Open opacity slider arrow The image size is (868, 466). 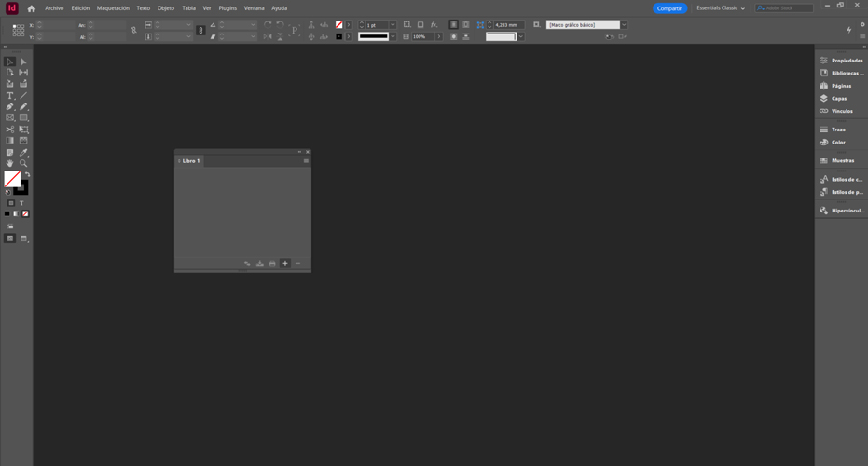(438, 36)
